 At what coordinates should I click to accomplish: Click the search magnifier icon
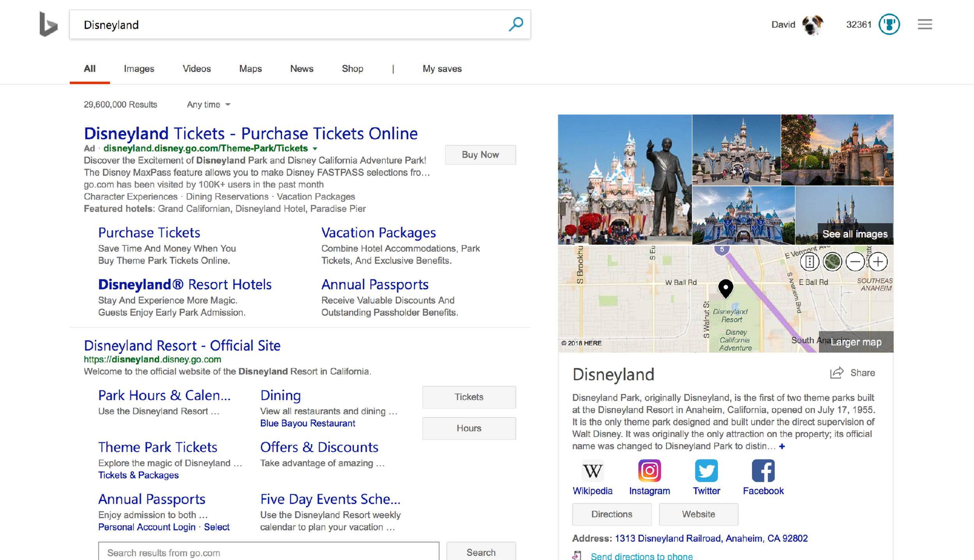pos(515,24)
